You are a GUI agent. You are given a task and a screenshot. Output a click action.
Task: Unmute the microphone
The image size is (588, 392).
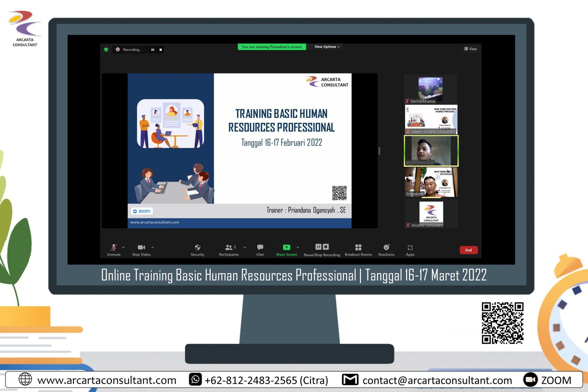tap(114, 248)
